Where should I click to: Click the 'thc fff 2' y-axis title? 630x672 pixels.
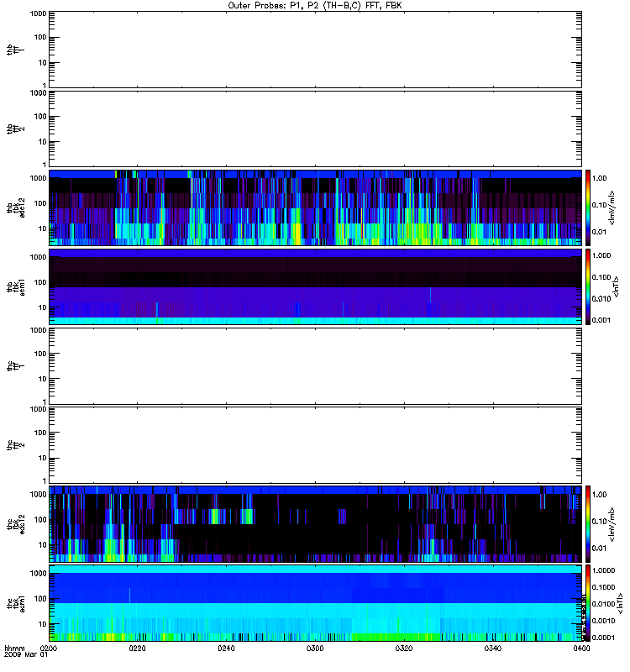click(x=15, y=445)
